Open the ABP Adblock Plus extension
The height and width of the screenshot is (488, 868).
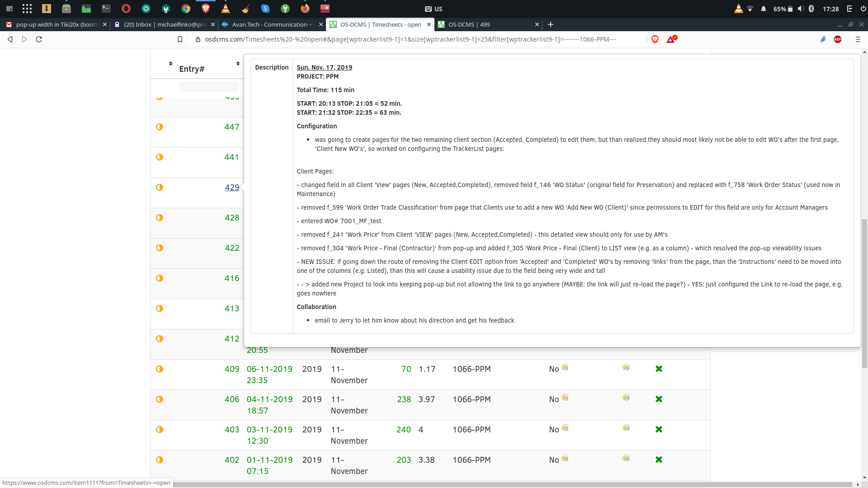click(838, 39)
